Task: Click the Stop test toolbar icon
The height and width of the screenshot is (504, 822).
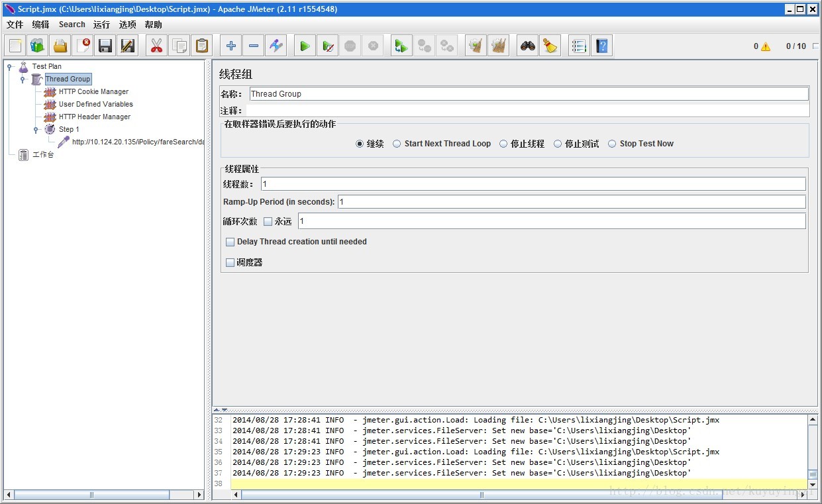Action: [x=350, y=46]
